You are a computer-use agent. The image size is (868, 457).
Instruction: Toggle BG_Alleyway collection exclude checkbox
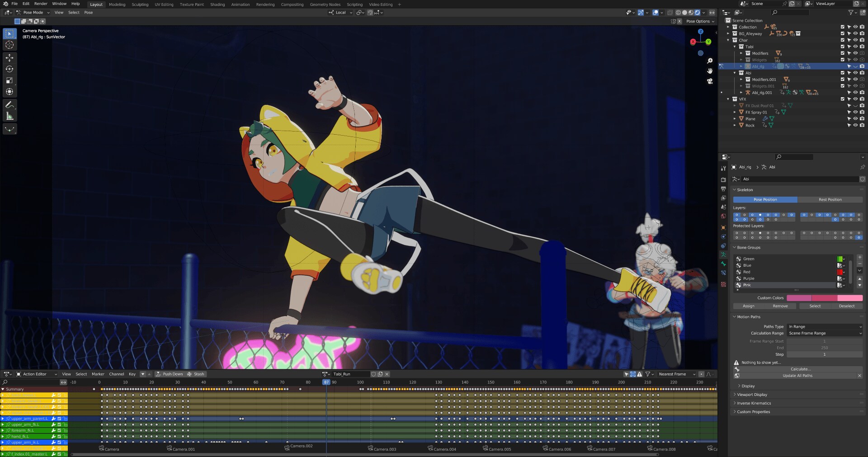pyautogui.click(x=842, y=33)
